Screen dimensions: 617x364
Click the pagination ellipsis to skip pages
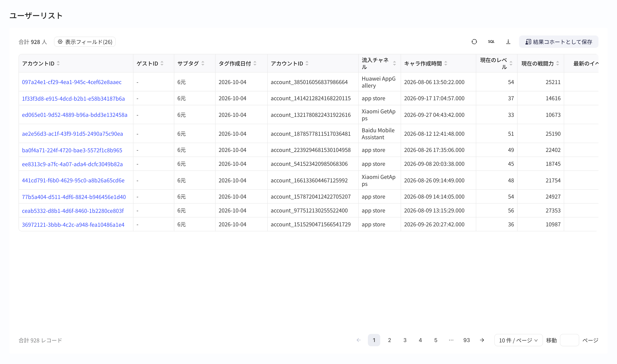pyautogui.click(x=451, y=340)
